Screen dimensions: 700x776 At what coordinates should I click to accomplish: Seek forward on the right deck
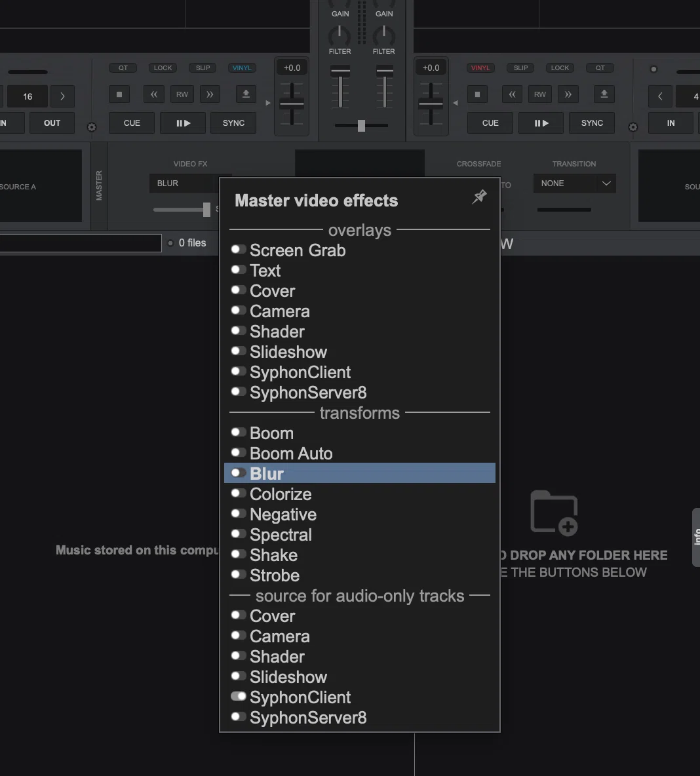tap(568, 94)
